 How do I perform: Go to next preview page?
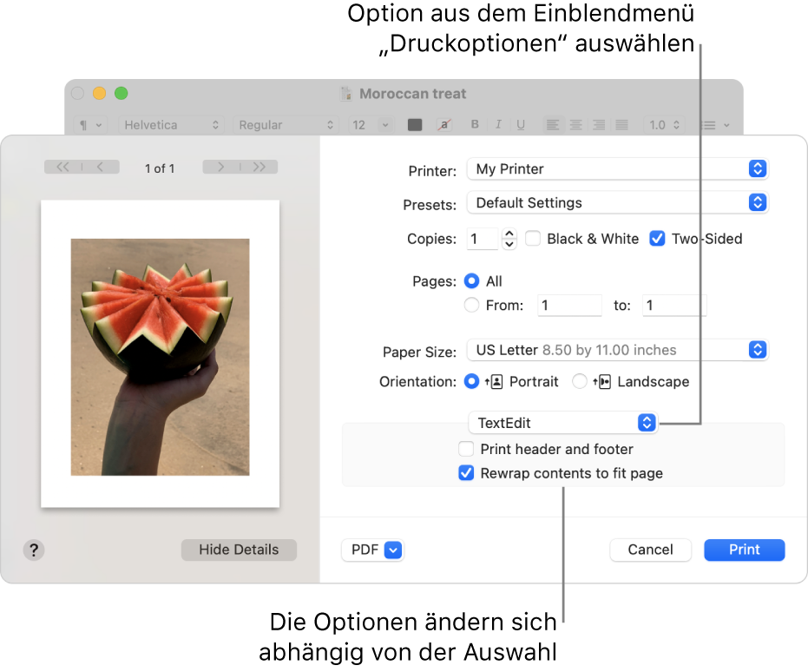coord(221,167)
